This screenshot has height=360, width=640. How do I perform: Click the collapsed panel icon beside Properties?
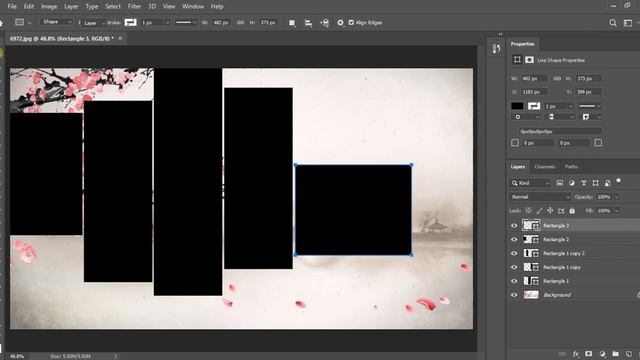tap(496, 49)
